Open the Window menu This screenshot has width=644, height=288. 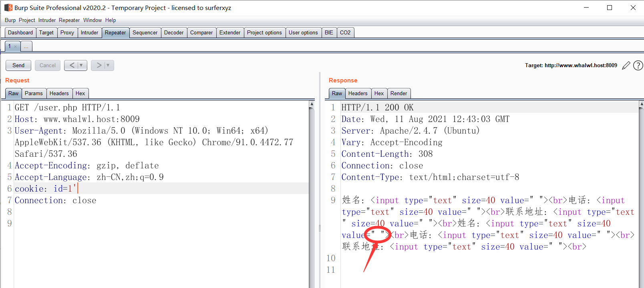pyautogui.click(x=93, y=20)
